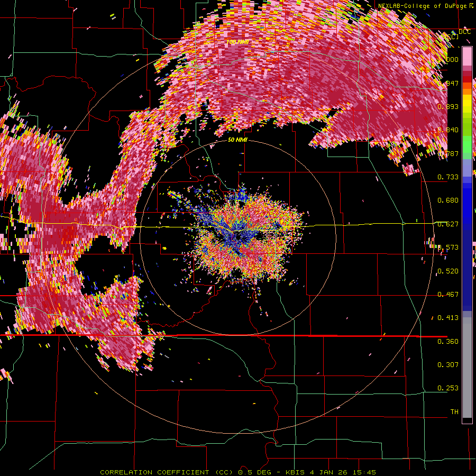476x476 pixels.
Task: Click the 0.5 DEG elevation text
Action: pos(255,472)
